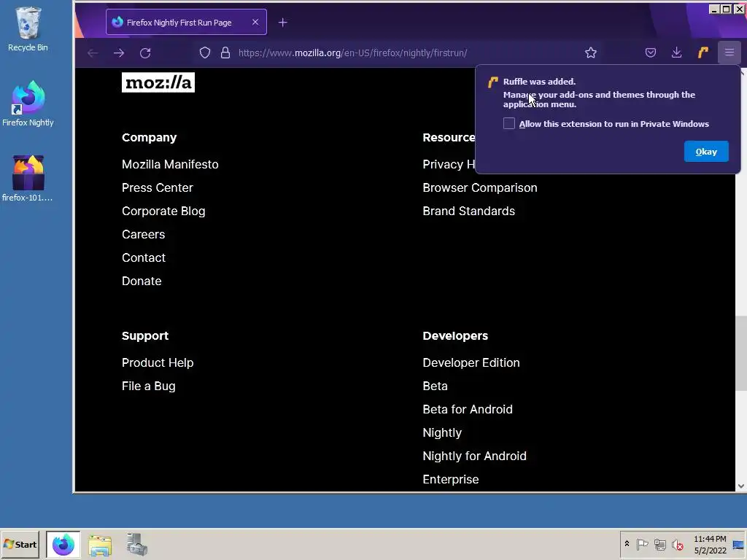The height and width of the screenshot is (560, 747).
Task: Go forward one page
Action: [x=119, y=52]
